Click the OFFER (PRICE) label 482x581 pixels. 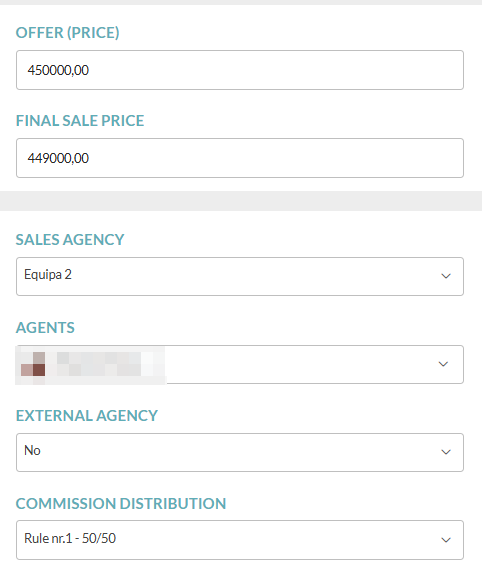pos(67,33)
